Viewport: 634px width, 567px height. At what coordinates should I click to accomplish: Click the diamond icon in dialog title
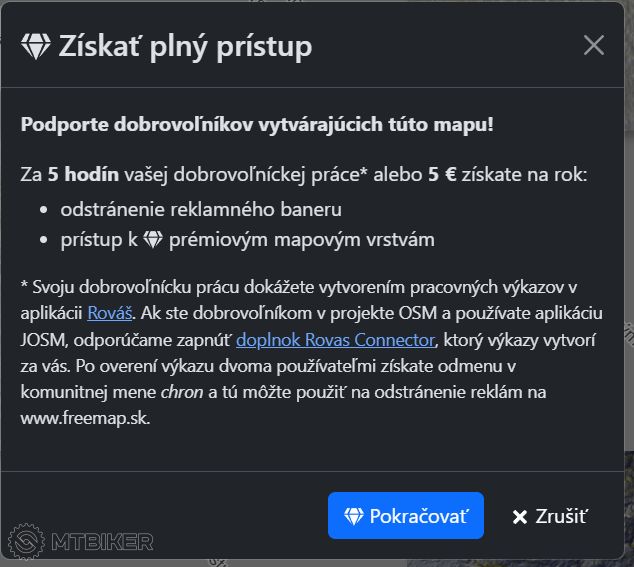point(36,46)
